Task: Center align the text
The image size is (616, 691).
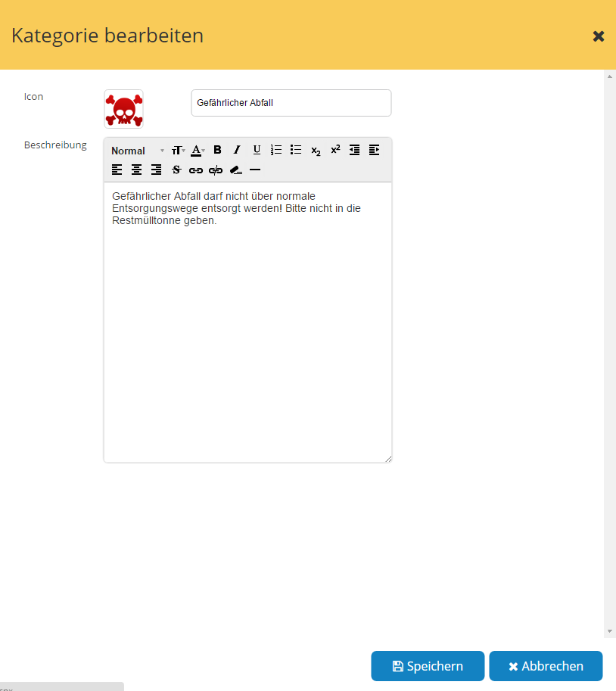Action: [137, 170]
